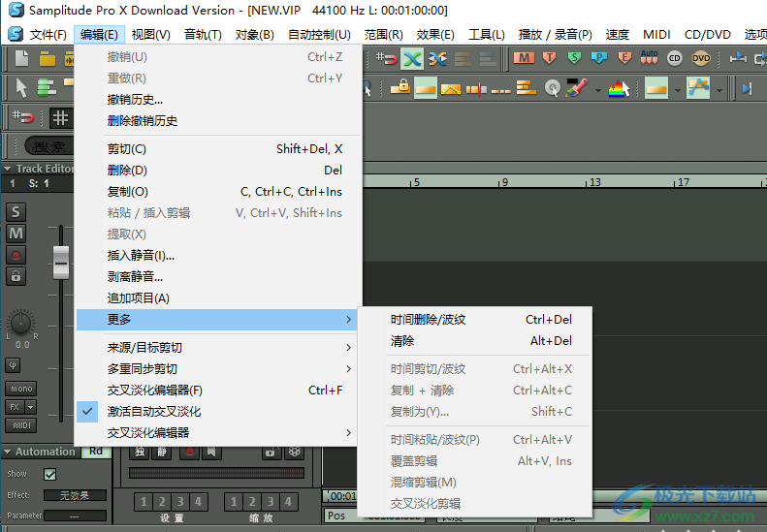Open the 视图(V) menu

(150, 35)
